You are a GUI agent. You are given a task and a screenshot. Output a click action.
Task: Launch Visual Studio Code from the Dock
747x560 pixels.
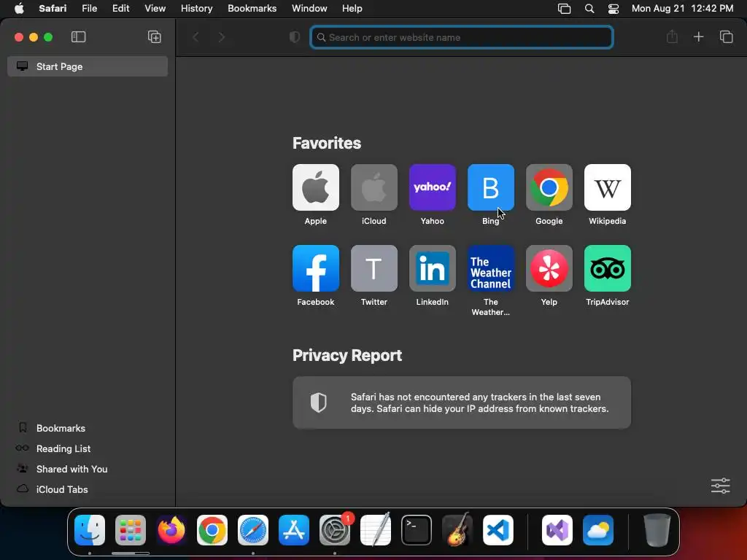(498, 530)
